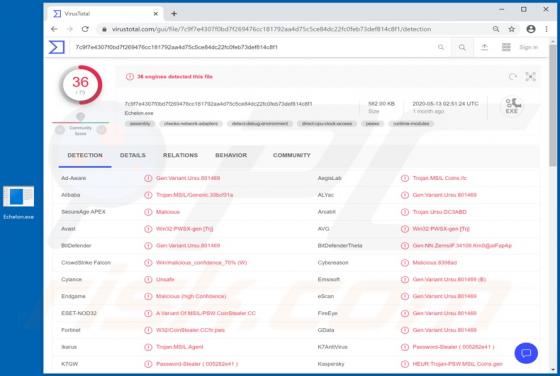
Task: Open a new browser tab
Action: click(x=174, y=14)
